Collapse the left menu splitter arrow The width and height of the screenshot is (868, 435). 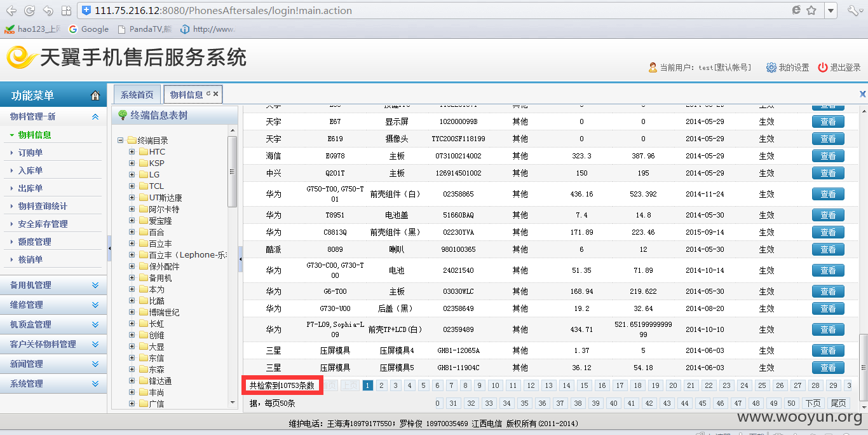tap(109, 249)
